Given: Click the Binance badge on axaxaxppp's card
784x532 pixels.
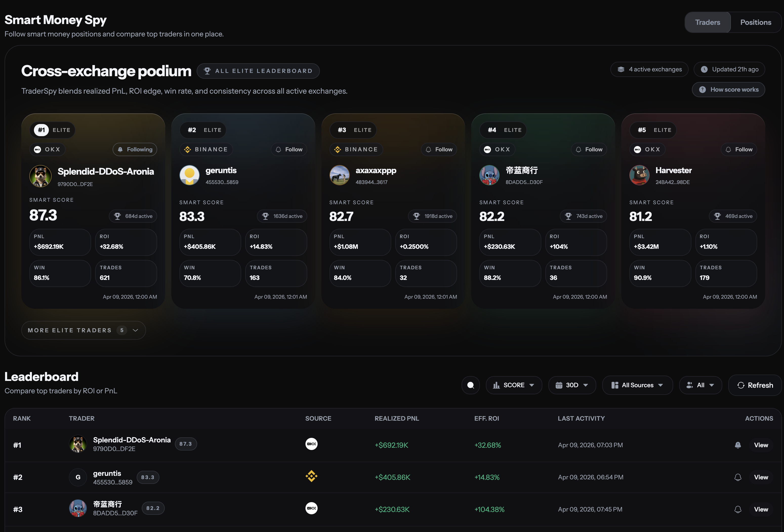Looking at the screenshot, I should [x=356, y=149].
